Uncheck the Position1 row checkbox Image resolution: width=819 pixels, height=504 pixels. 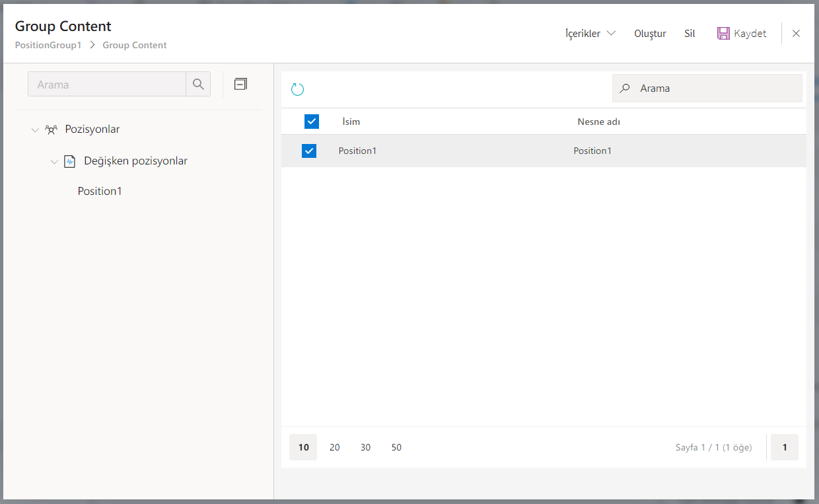pyautogui.click(x=309, y=151)
